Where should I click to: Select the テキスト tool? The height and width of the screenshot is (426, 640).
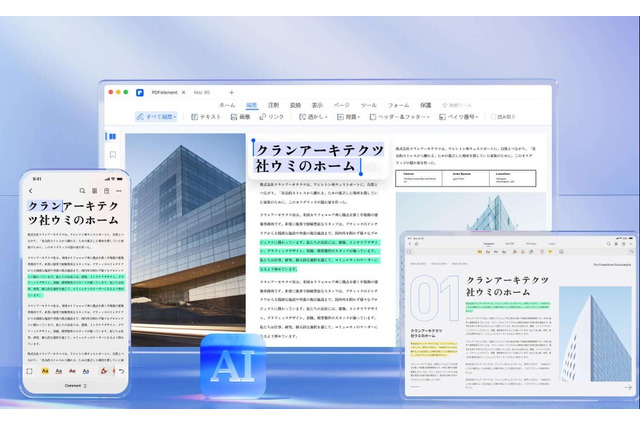(206, 117)
